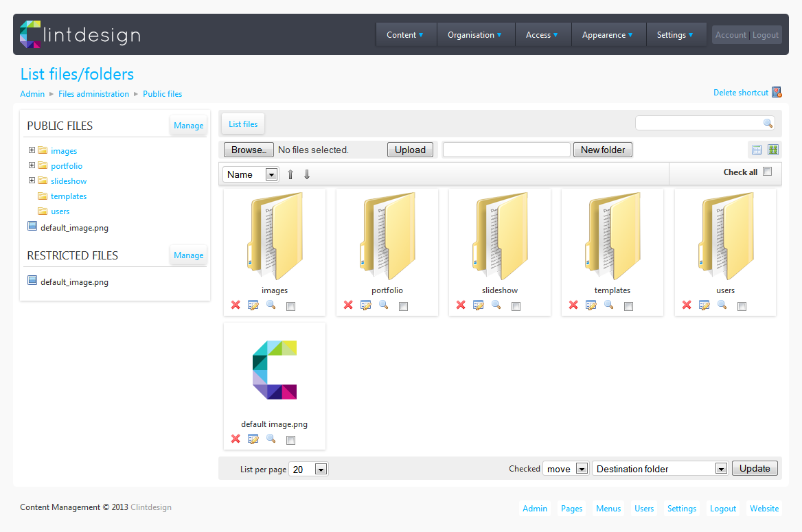
Task: Delete the portfolio folder
Action: coord(348,305)
